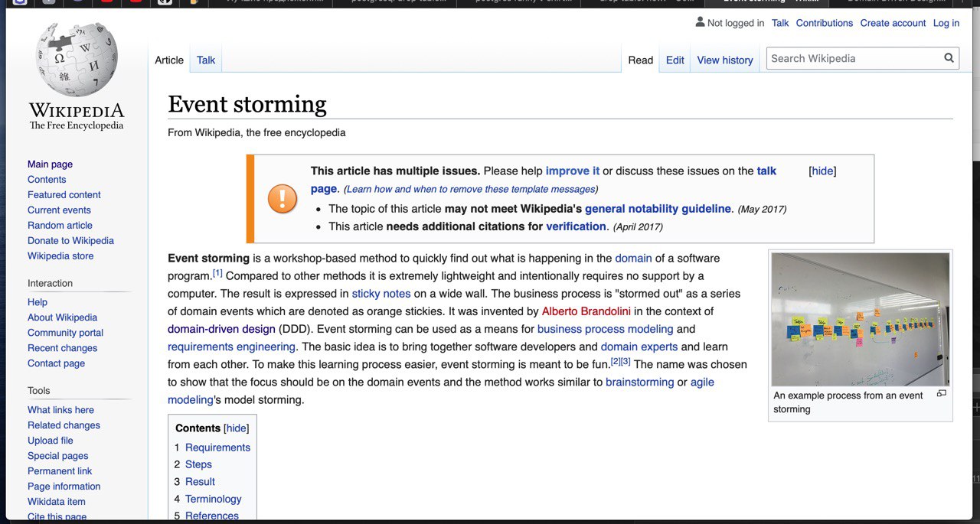Open the View history tab
The height and width of the screenshot is (524, 980).
(725, 60)
